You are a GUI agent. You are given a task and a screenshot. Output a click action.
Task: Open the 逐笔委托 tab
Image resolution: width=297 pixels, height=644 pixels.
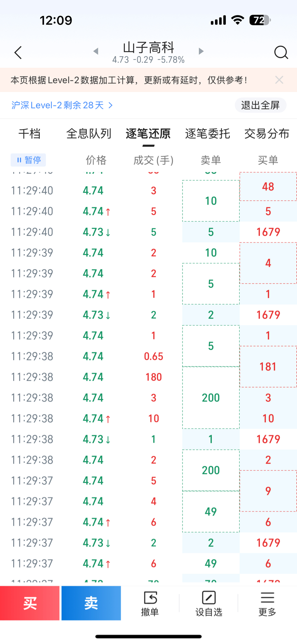(208, 134)
